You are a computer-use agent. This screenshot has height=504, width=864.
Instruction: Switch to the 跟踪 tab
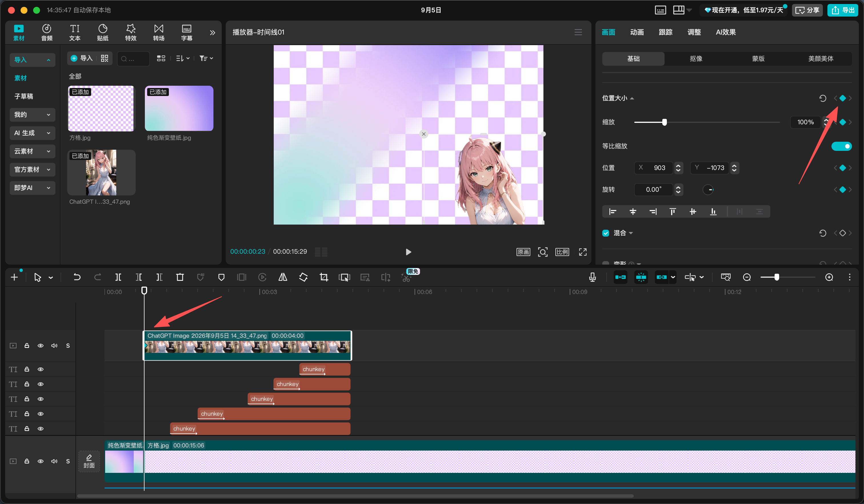tap(665, 32)
